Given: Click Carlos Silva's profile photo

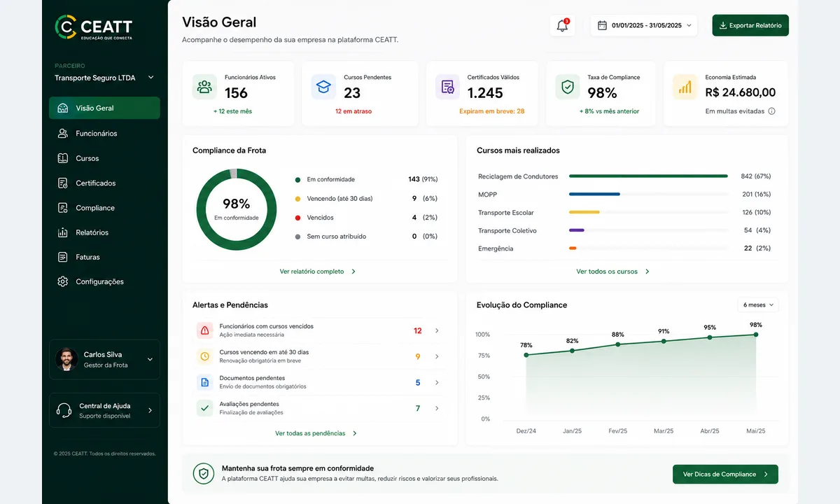Looking at the screenshot, I should pyautogui.click(x=66, y=359).
